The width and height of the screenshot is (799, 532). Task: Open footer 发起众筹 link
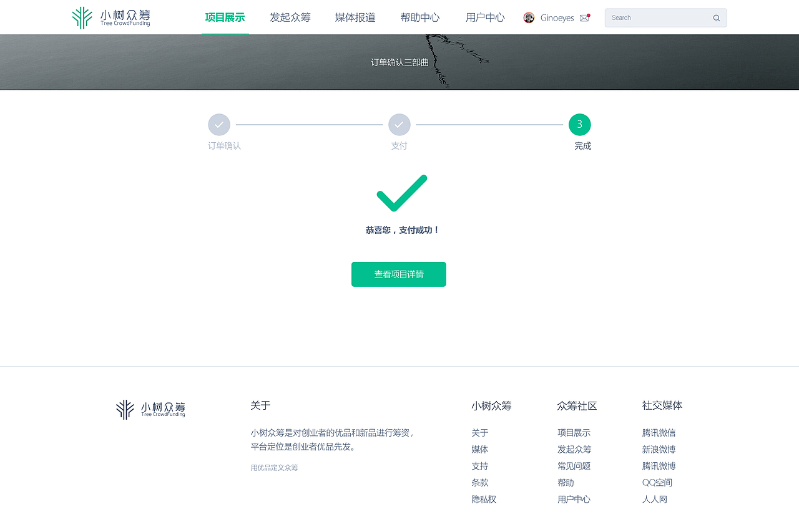pyautogui.click(x=574, y=450)
